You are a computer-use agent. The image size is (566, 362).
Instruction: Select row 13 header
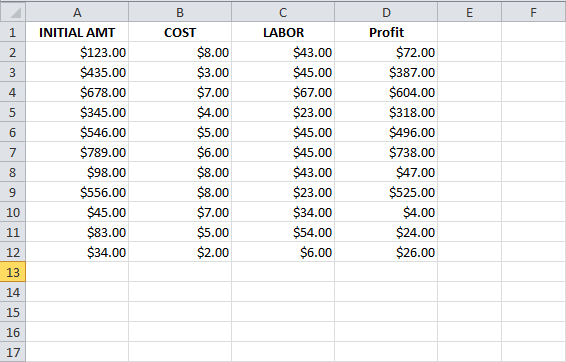(13, 272)
